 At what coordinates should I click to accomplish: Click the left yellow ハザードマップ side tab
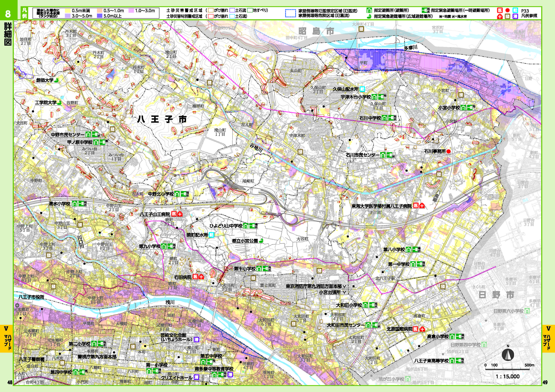7,338
